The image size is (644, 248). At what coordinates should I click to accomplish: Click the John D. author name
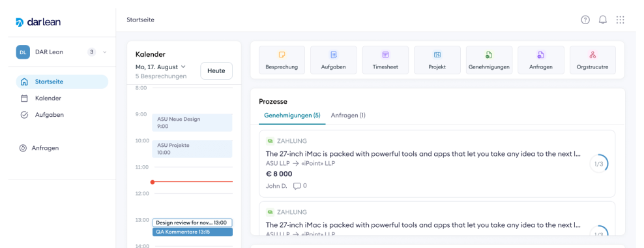276,186
